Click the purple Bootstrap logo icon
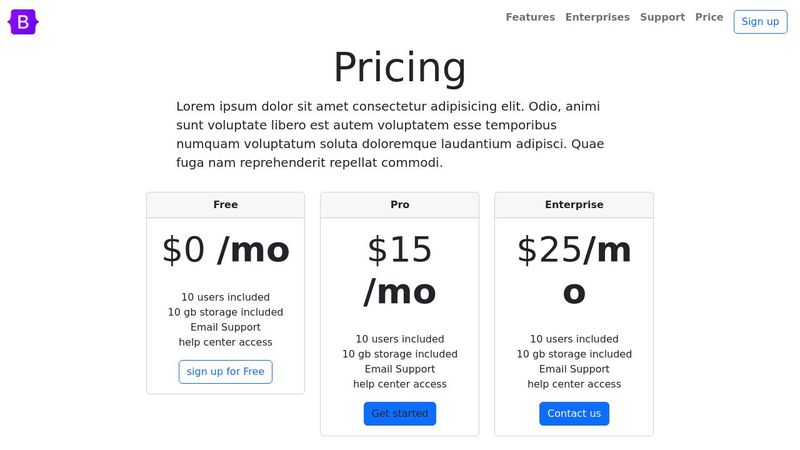 point(23,21)
